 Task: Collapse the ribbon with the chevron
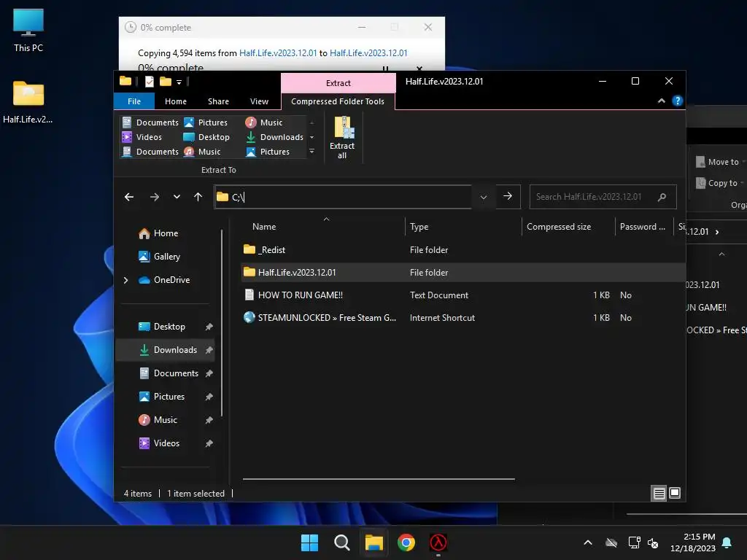661,101
